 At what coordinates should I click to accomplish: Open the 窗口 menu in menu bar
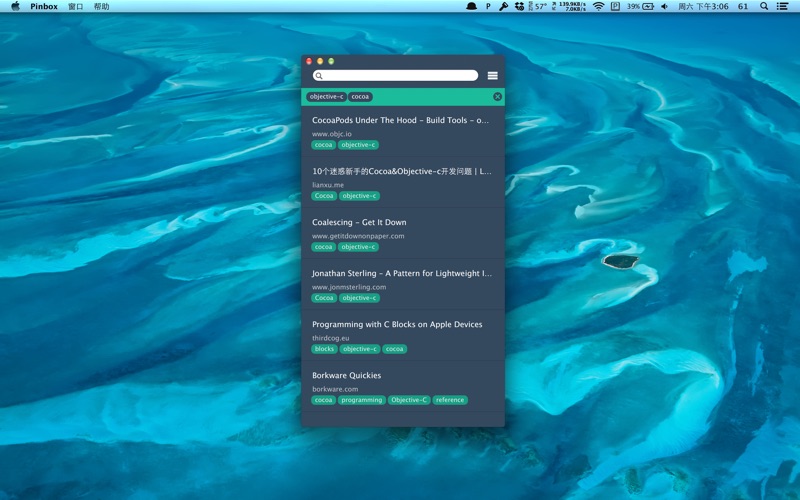pos(76,6)
